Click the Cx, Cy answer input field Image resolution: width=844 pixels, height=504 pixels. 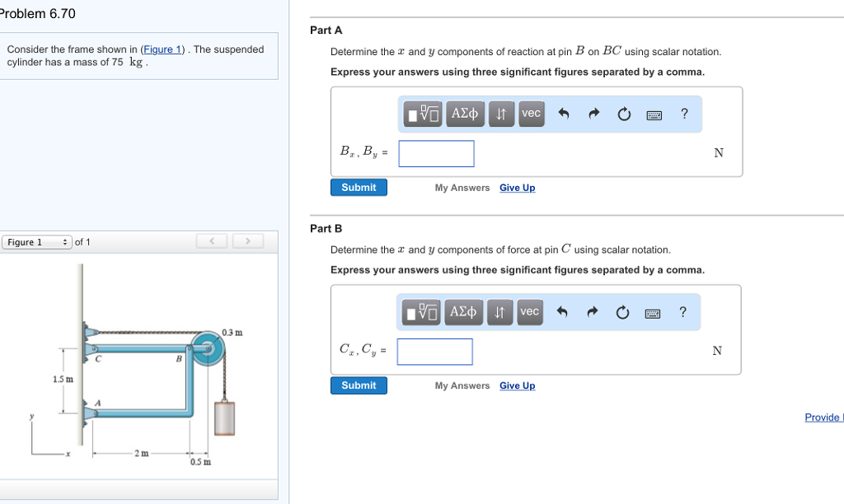(434, 351)
